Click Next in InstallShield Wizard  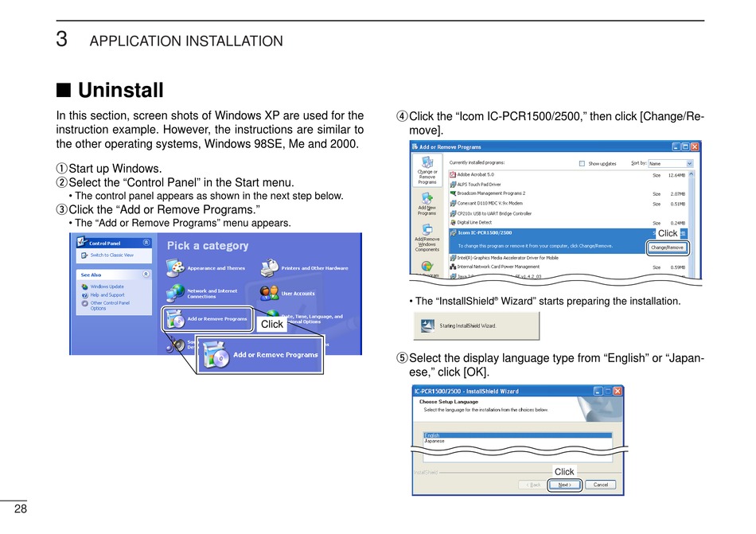(564, 485)
